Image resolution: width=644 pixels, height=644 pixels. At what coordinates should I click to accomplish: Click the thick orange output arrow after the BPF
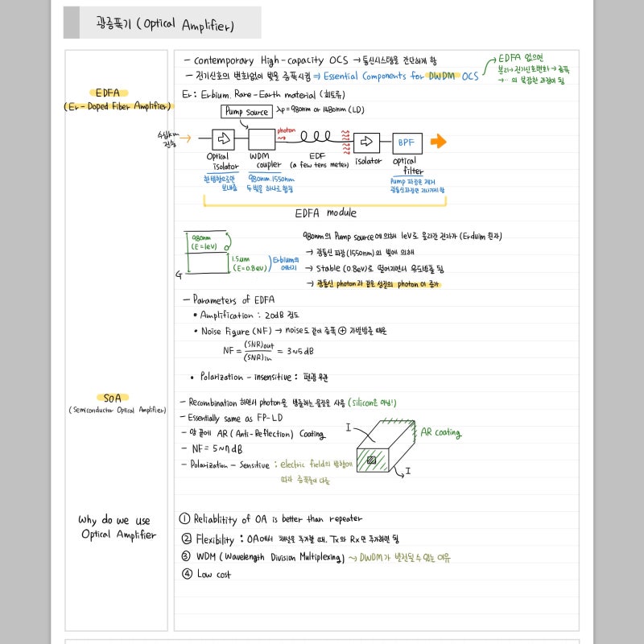click(438, 142)
